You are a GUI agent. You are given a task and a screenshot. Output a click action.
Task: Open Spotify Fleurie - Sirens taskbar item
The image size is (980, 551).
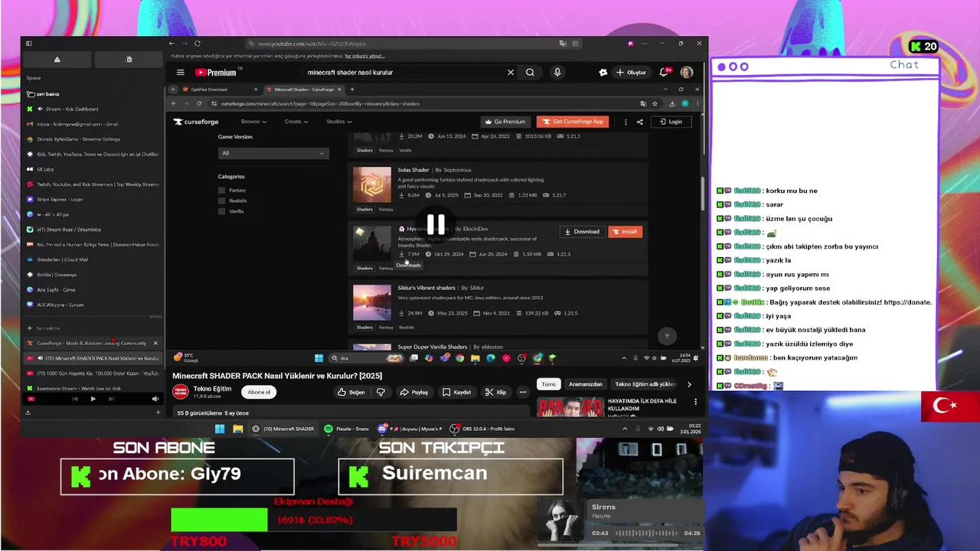coord(348,429)
